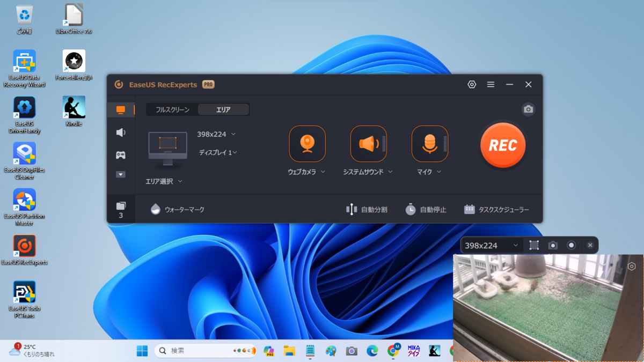Open Copilot PRE icon in taskbar
Image resolution: width=644 pixels, height=362 pixels.
click(269, 351)
